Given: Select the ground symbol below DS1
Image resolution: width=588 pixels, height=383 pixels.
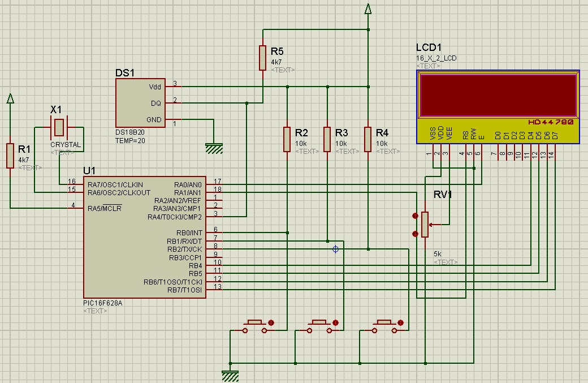Looking at the screenshot, I should coord(213,148).
